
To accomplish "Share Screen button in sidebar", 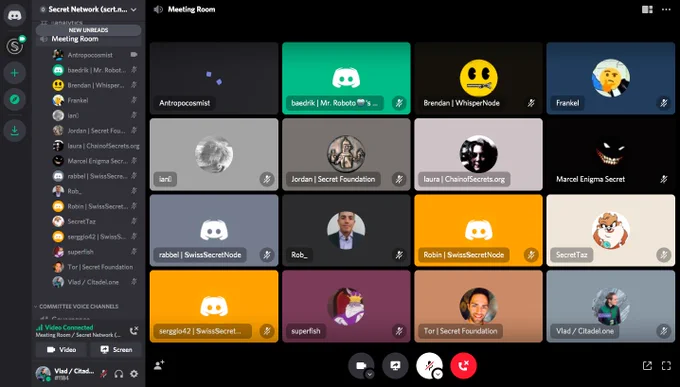I will click(116, 349).
